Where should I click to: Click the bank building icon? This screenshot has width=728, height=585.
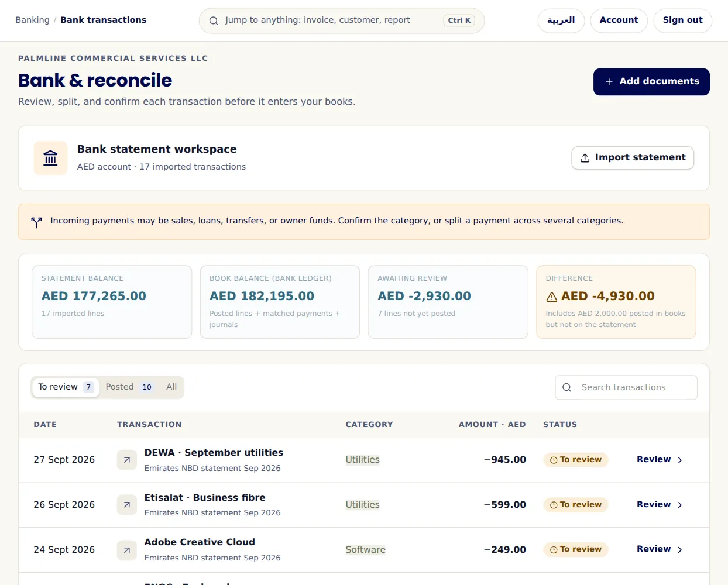pyautogui.click(x=50, y=158)
